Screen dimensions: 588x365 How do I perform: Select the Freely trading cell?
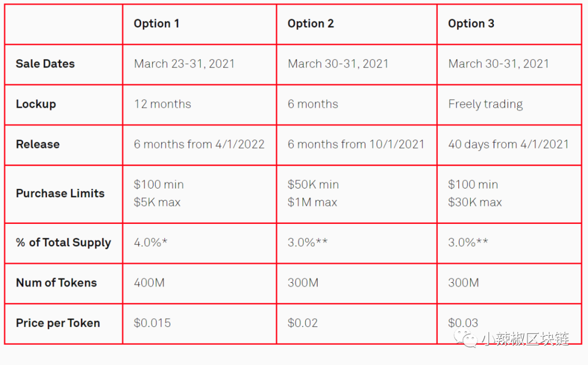coord(485,104)
